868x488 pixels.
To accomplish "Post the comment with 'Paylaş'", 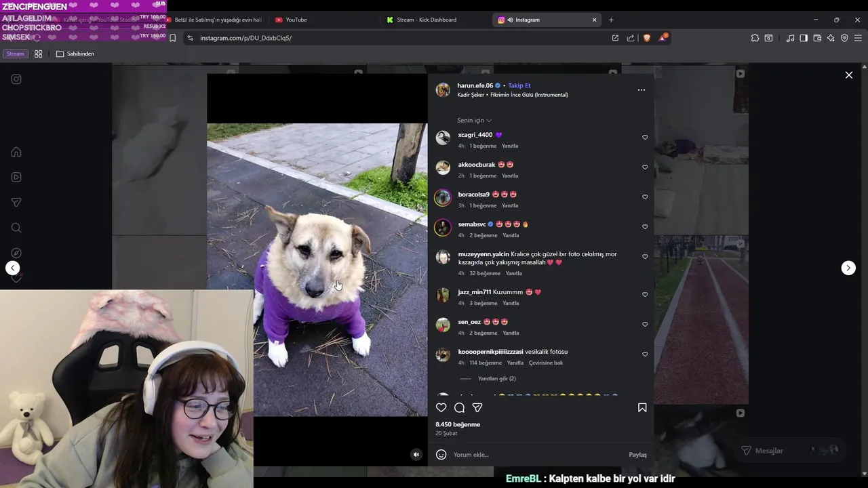I will (x=637, y=455).
